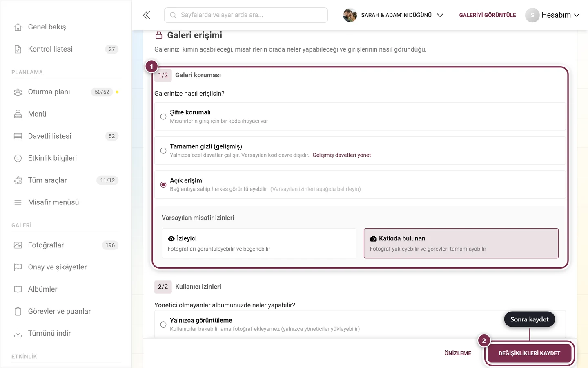Click the Görevler ve puanlar clipboard icon

[18, 312]
